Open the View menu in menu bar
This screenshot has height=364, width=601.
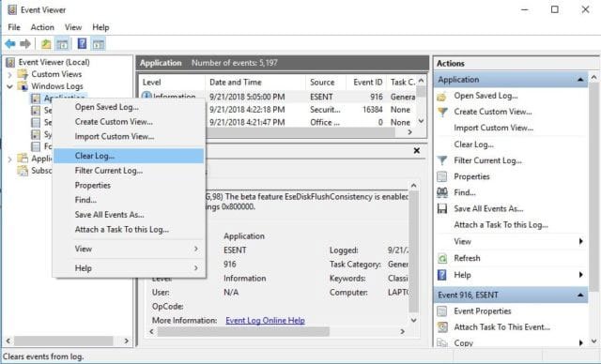pyautogui.click(x=73, y=27)
